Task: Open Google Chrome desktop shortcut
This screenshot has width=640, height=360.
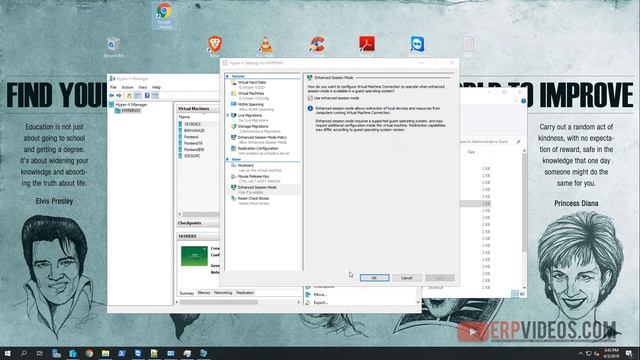Action: click(164, 16)
